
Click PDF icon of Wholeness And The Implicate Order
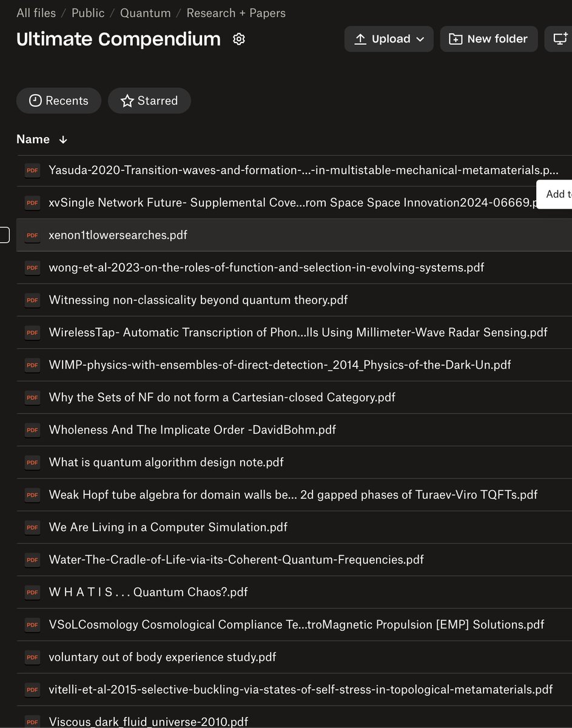click(x=32, y=430)
